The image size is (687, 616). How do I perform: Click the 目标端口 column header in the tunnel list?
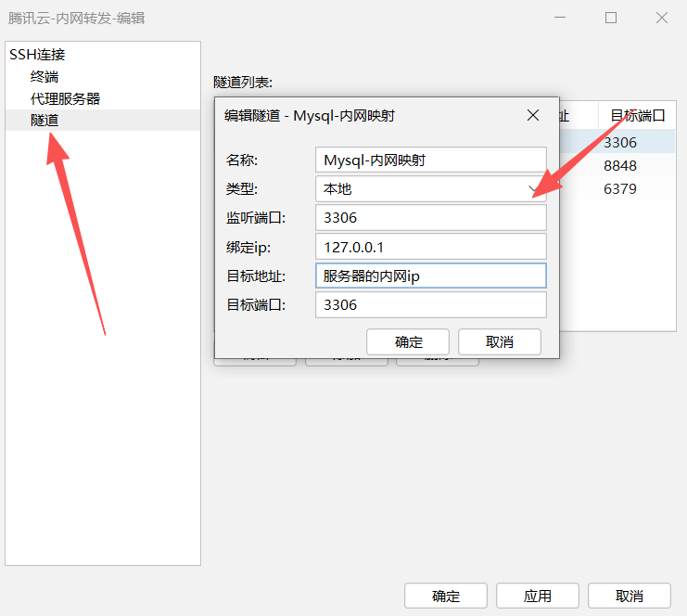(637, 116)
